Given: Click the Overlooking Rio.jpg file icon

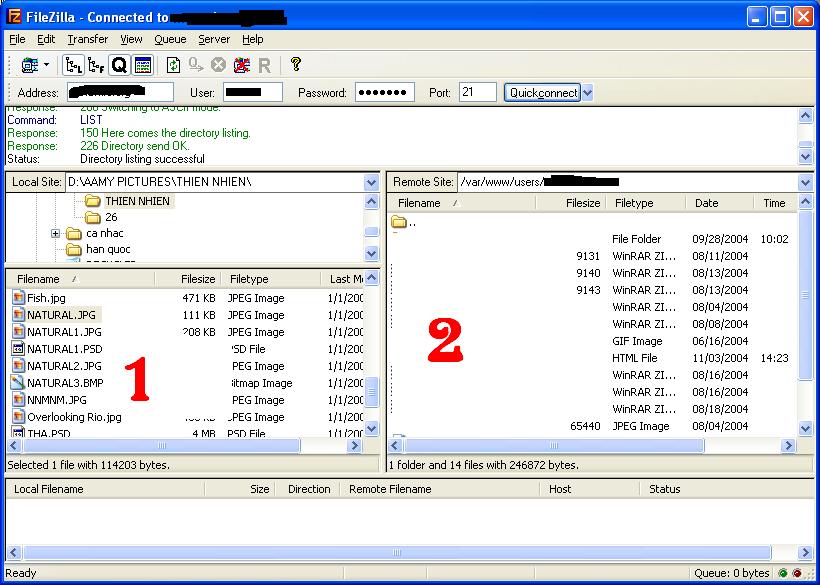Looking at the screenshot, I should click(18, 417).
